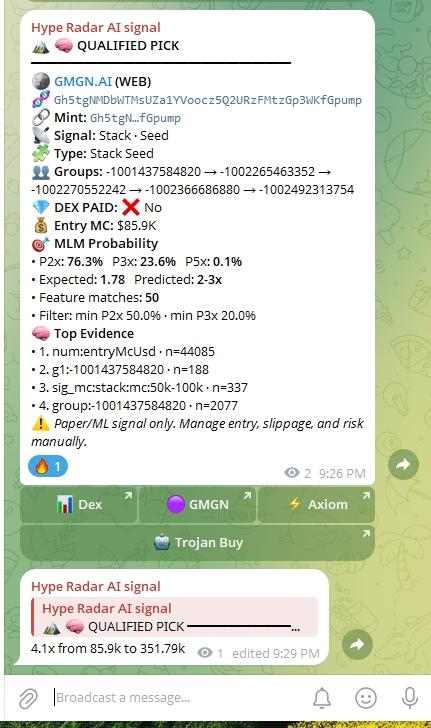Click the 'QUALIFIED PICK' heading in first message
The height and width of the screenshot is (728, 431).
[x=128, y=46]
